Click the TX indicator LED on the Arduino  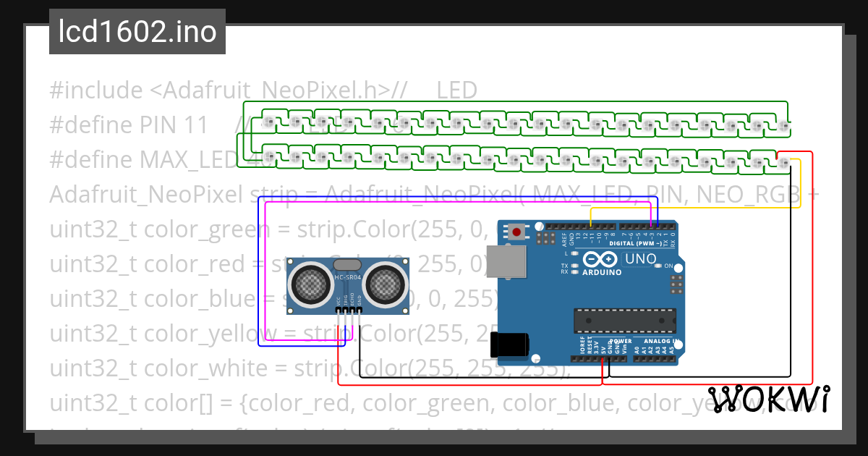point(575,266)
